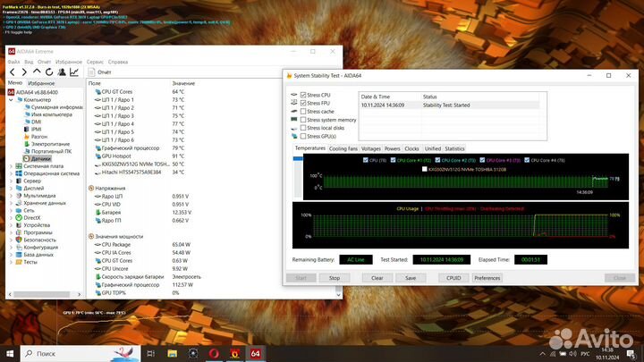
Task: Open the Сервис menu
Action: pos(95,62)
